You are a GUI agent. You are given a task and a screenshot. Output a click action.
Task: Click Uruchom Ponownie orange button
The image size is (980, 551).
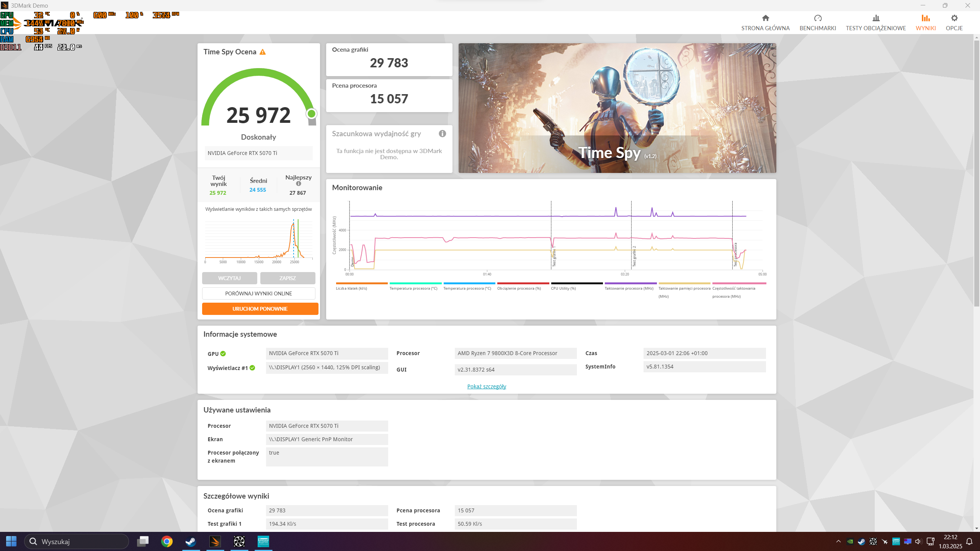tap(260, 309)
